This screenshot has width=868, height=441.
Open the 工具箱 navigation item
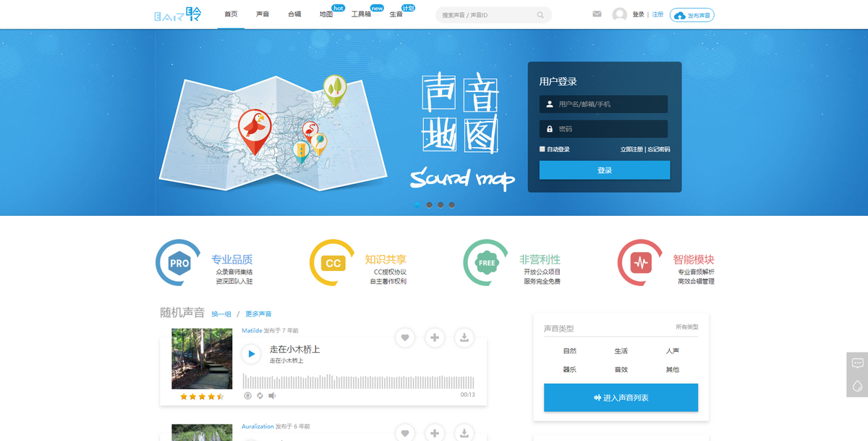click(x=361, y=14)
